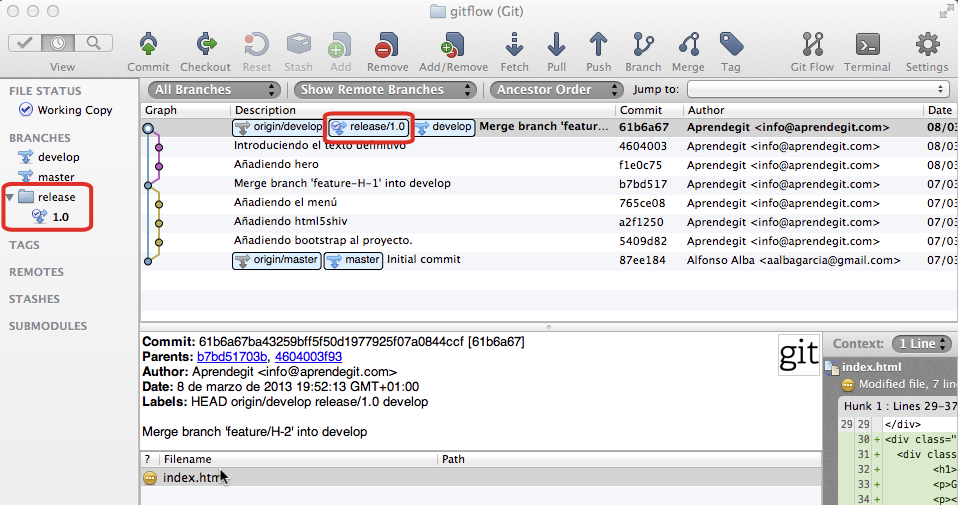
Task: Click the Merge toolbar icon
Action: click(688, 45)
